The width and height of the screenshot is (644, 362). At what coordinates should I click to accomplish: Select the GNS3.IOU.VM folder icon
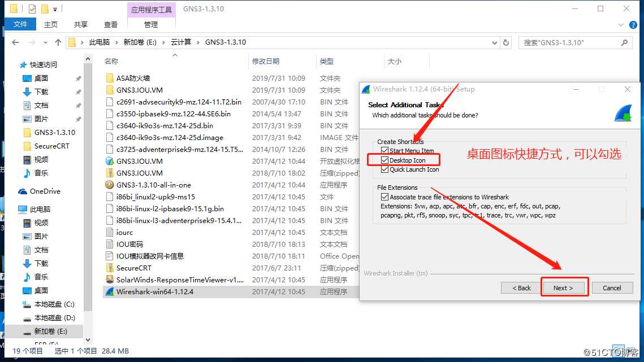point(110,90)
